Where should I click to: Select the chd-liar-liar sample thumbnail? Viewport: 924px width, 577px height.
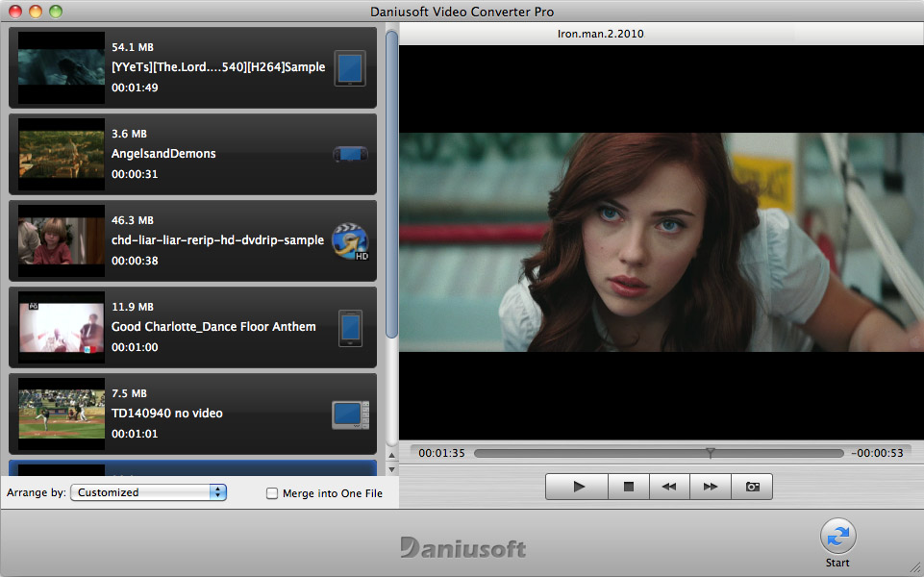(62, 240)
